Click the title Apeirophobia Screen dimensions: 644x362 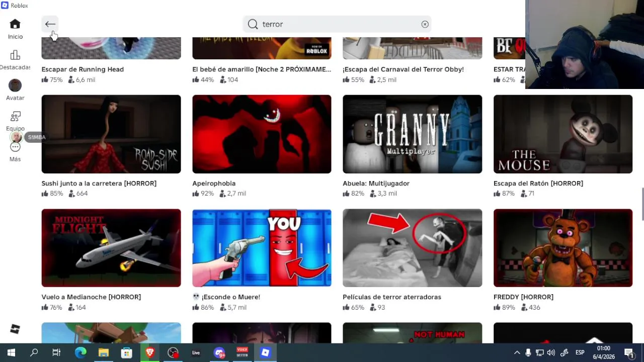[x=214, y=184]
